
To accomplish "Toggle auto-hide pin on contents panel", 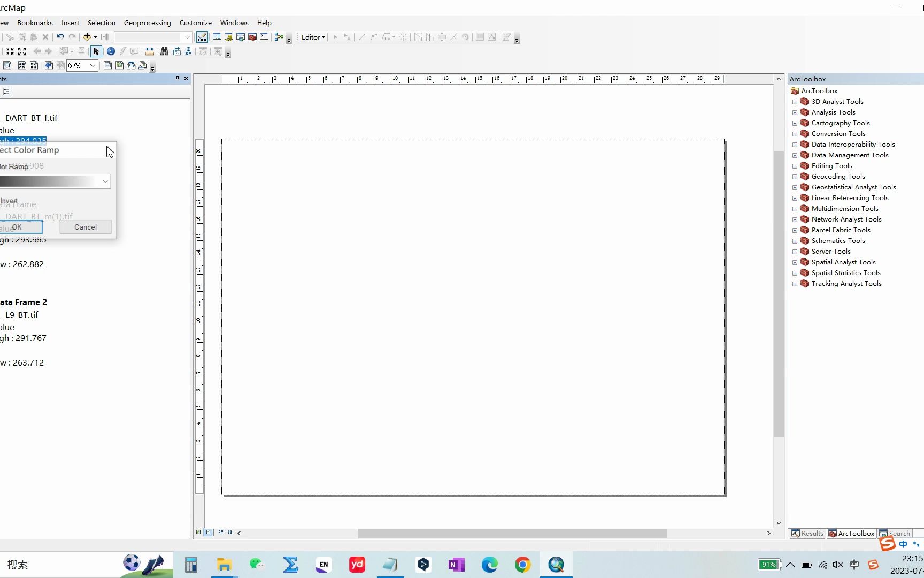I will click(178, 79).
